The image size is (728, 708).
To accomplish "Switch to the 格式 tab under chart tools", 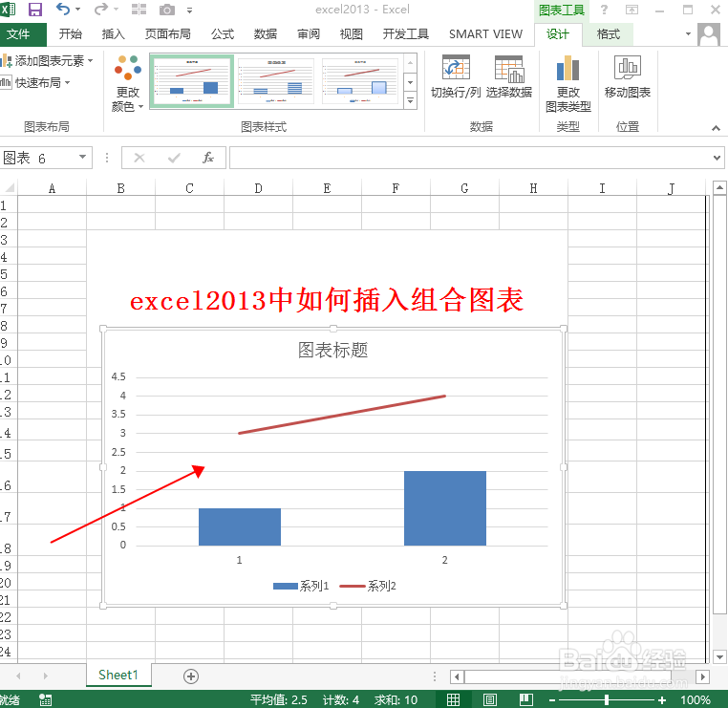I will [x=609, y=33].
